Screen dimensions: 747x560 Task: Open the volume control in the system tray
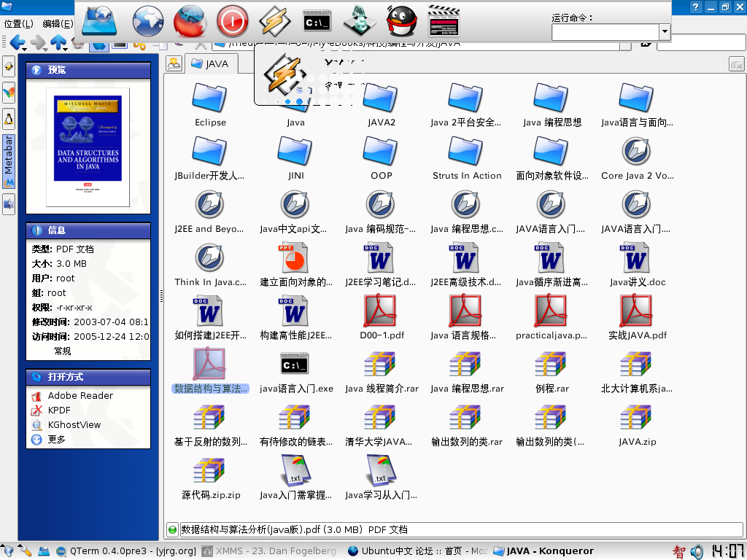click(x=697, y=551)
